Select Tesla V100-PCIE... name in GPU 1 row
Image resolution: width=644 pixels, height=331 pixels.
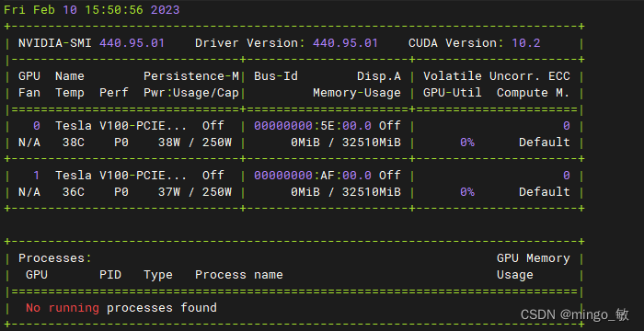pyautogui.click(x=121, y=176)
